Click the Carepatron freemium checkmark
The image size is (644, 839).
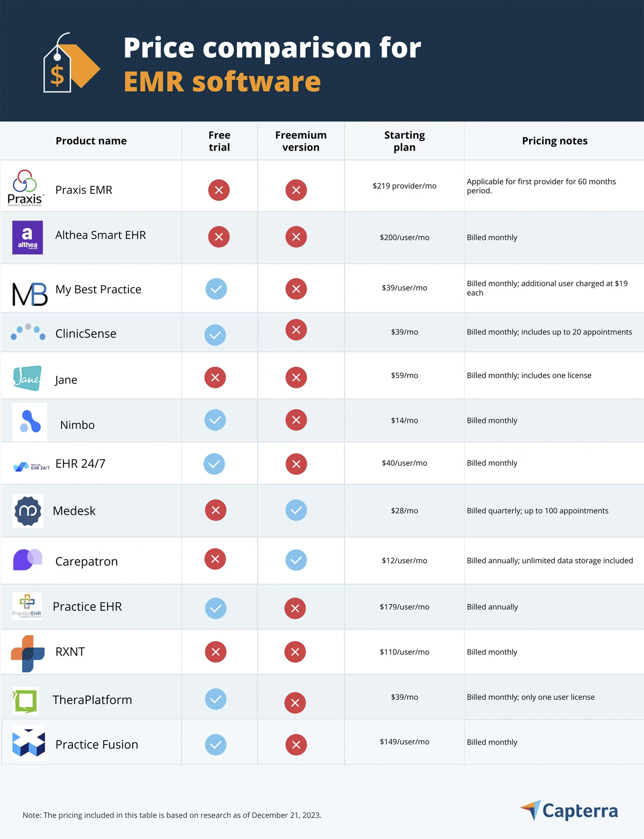pos(296,560)
